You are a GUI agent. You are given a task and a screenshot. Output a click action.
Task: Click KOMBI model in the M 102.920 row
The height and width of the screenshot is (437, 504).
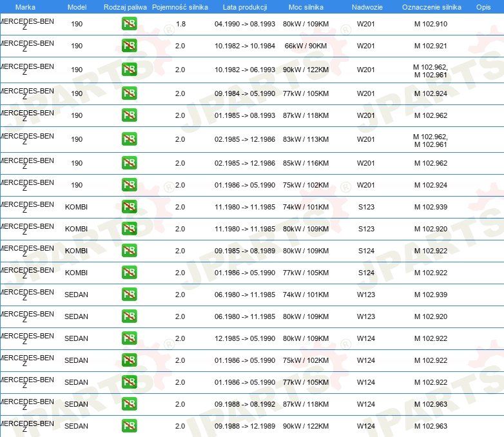76,229
